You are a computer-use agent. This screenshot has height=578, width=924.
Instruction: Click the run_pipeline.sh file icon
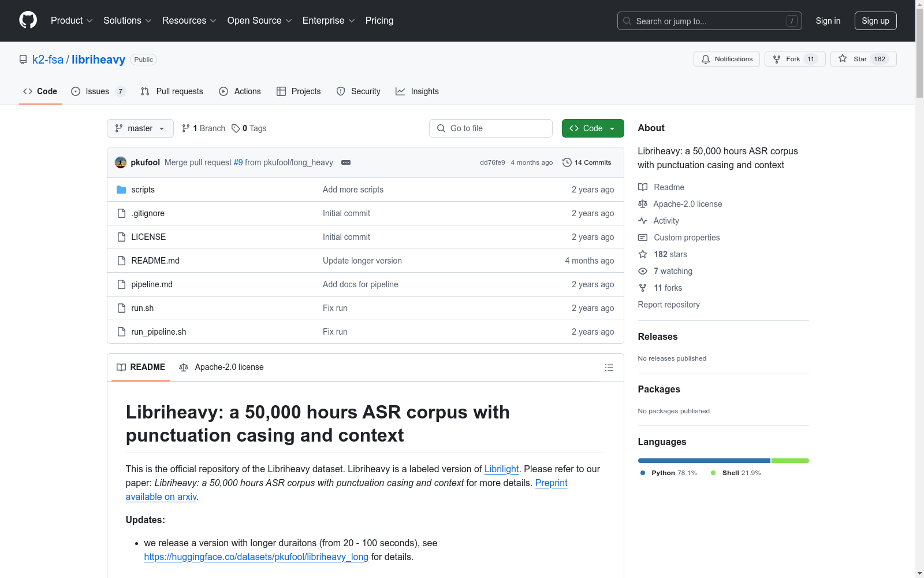pyautogui.click(x=121, y=332)
